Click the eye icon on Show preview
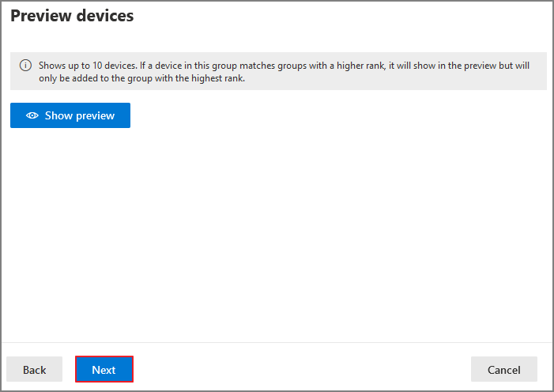 point(32,115)
